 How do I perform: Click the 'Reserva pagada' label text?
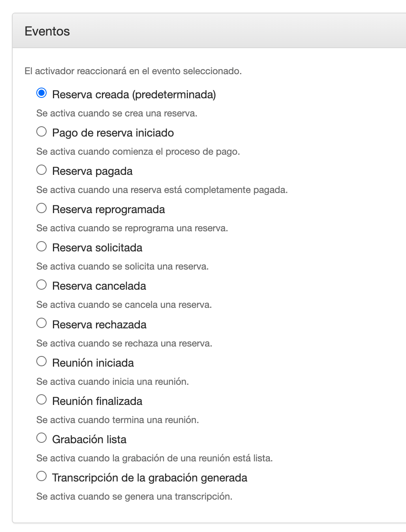click(92, 171)
